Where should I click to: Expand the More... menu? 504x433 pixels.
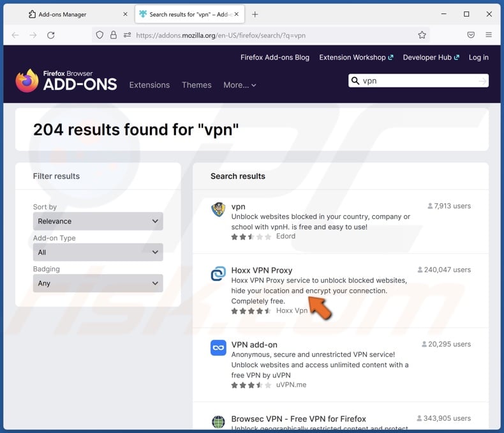click(x=240, y=85)
